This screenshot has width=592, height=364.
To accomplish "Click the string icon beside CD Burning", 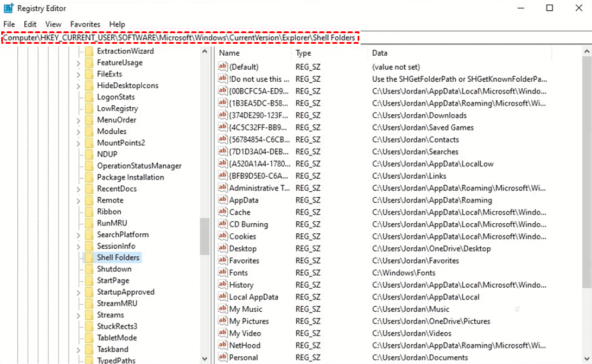I will coord(223,224).
